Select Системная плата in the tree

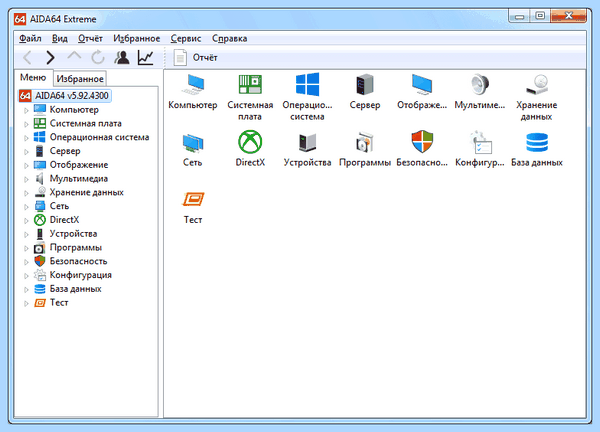pos(86,124)
